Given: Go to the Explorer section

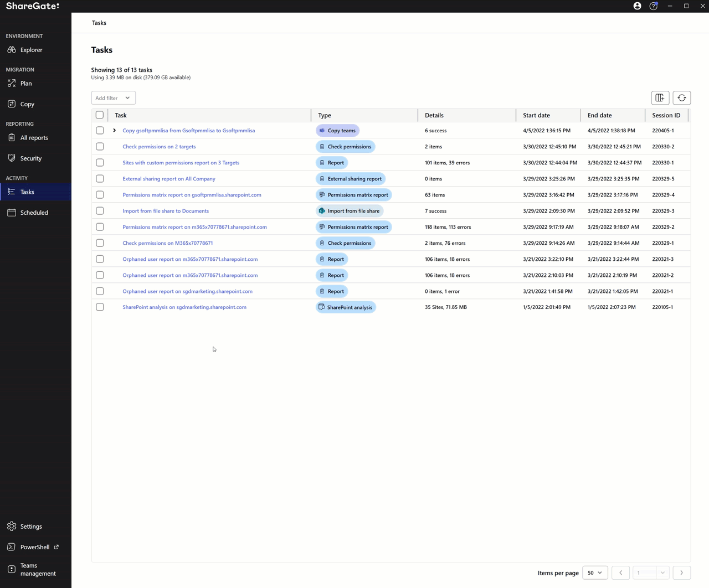Looking at the screenshot, I should tap(35, 50).
